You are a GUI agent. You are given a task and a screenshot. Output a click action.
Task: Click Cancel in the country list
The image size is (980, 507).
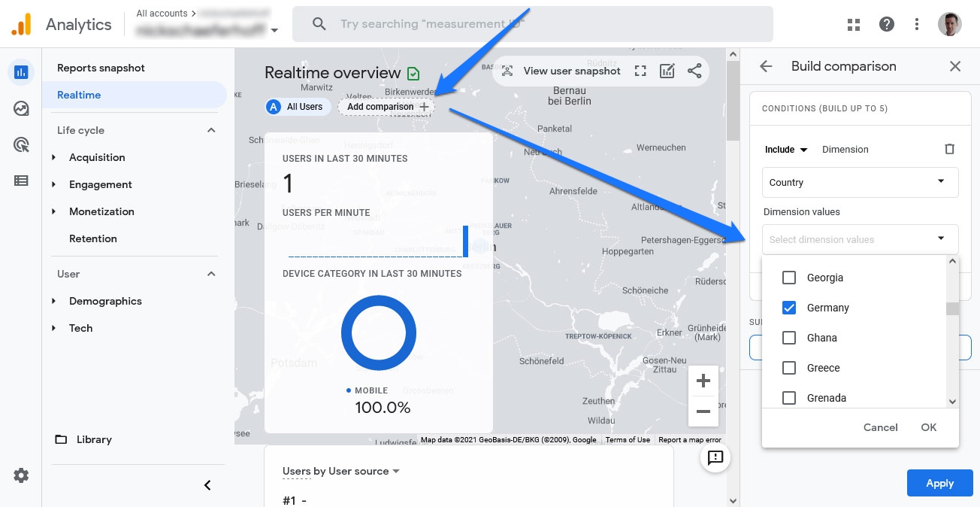(881, 427)
